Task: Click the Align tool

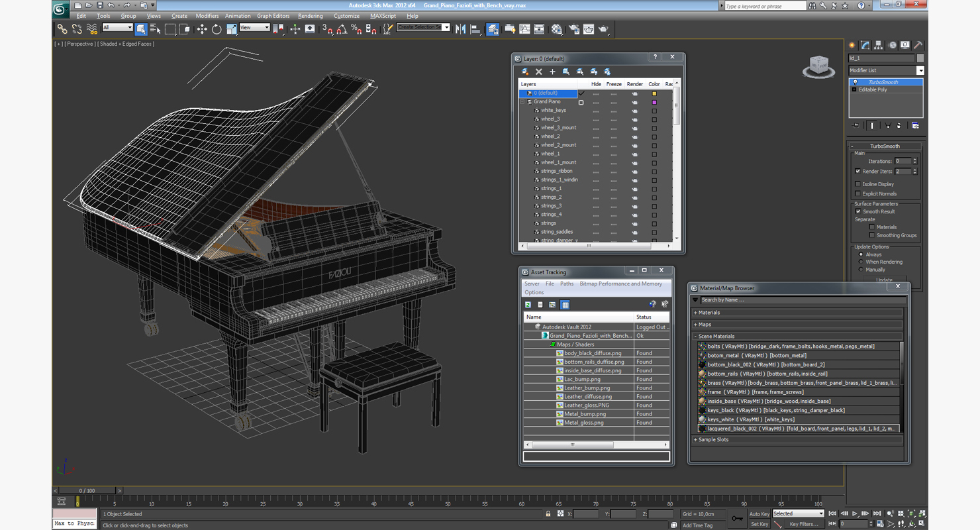Action: coord(475,28)
